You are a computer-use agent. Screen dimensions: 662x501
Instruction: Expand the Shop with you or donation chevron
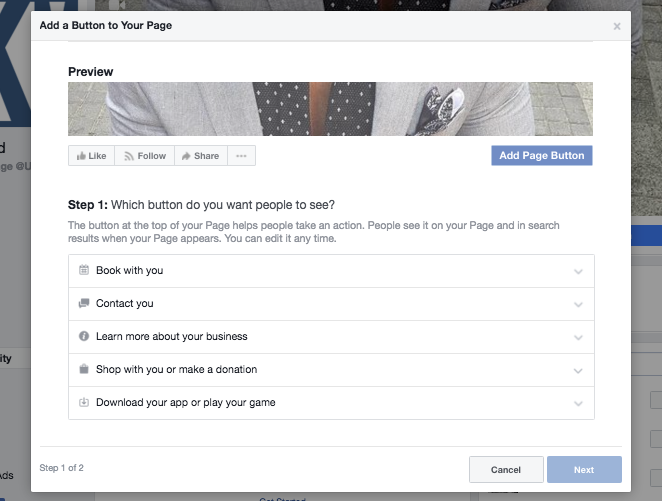click(578, 370)
